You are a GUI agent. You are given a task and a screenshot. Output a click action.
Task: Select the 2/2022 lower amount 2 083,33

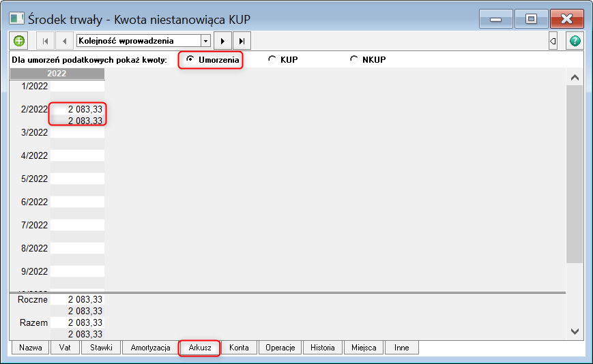85,121
